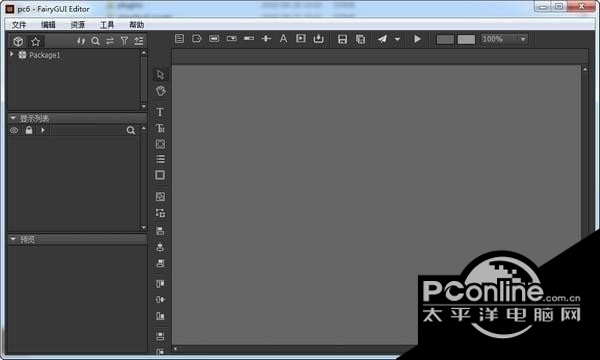Click the letter A font icon
Image resolution: width=600 pixels, height=360 pixels.
pos(283,39)
